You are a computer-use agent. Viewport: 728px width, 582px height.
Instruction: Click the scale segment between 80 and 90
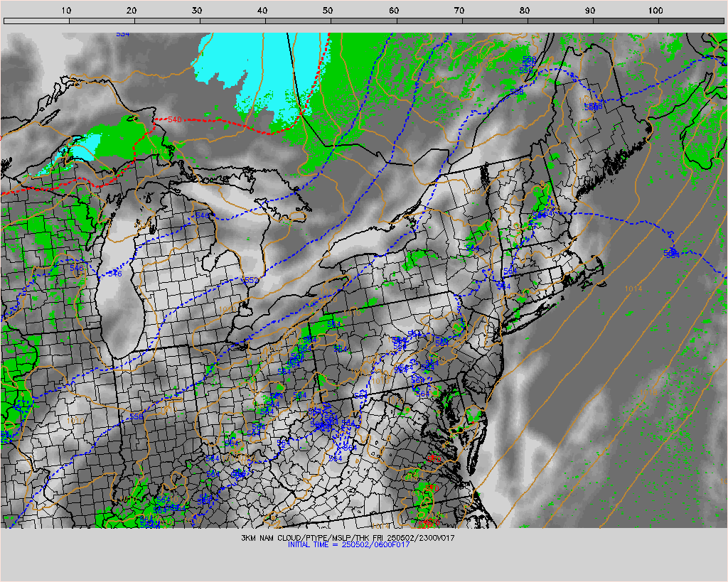pos(560,21)
